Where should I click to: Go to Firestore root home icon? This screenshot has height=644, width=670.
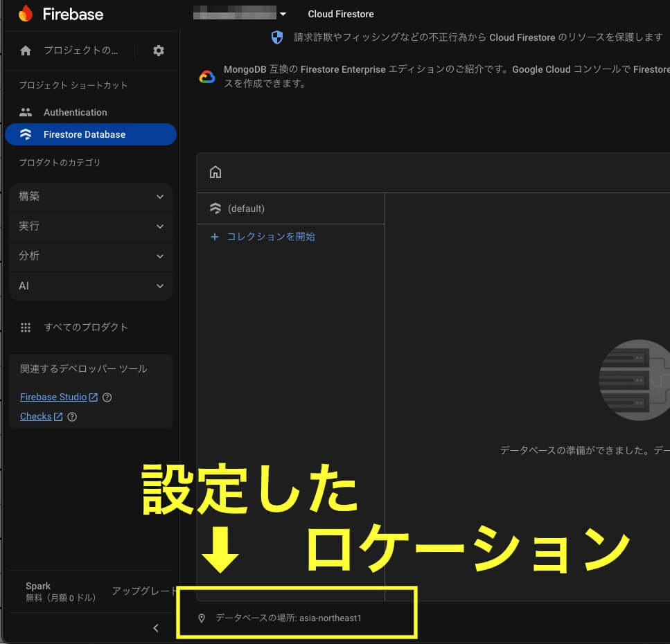point(215,172)
